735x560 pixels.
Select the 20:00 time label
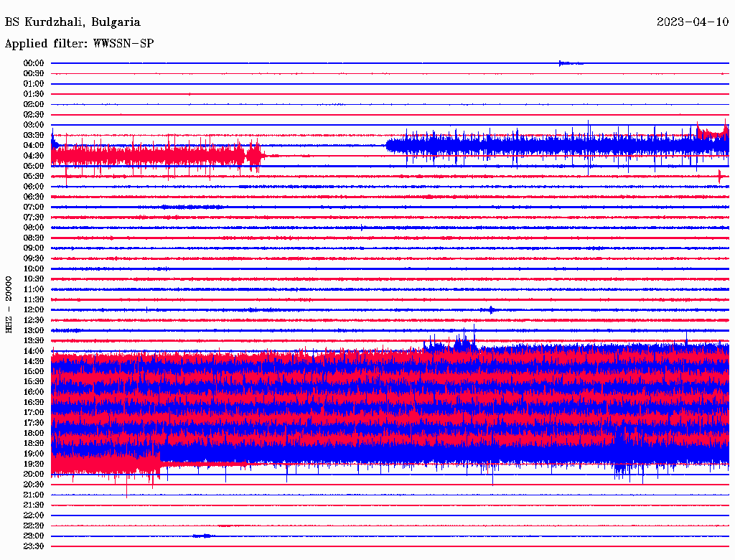(x=34, y=474)
